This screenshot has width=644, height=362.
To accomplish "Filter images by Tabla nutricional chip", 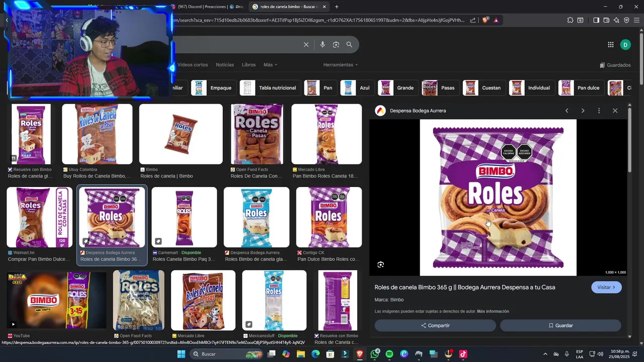I will tap(270, 88).
